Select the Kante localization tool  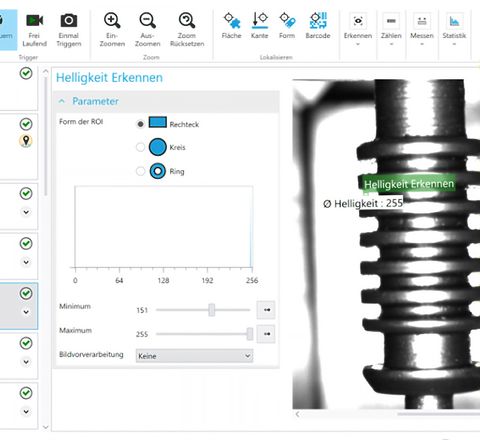pyautogui.click(x=259, y=26)
